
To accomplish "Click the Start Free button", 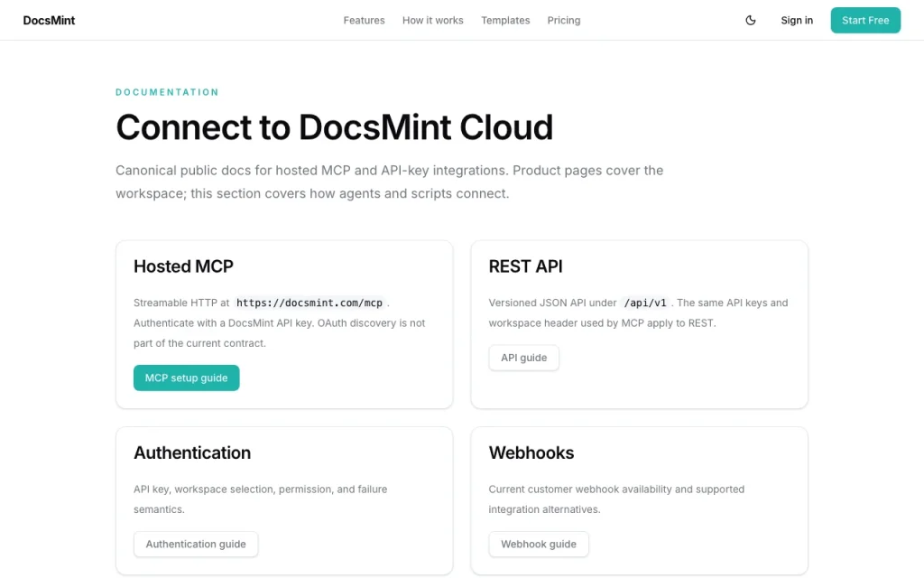I will (865, 20).
